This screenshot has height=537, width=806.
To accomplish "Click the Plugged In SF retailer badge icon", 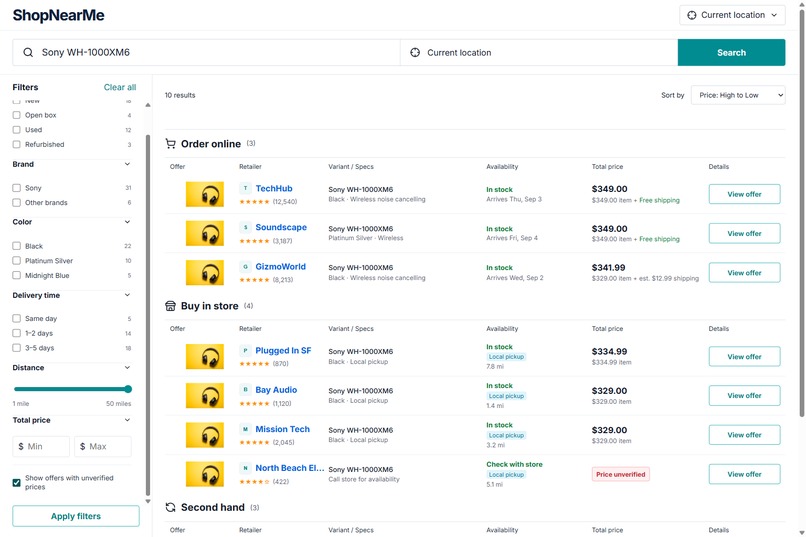I will [245, 350].
